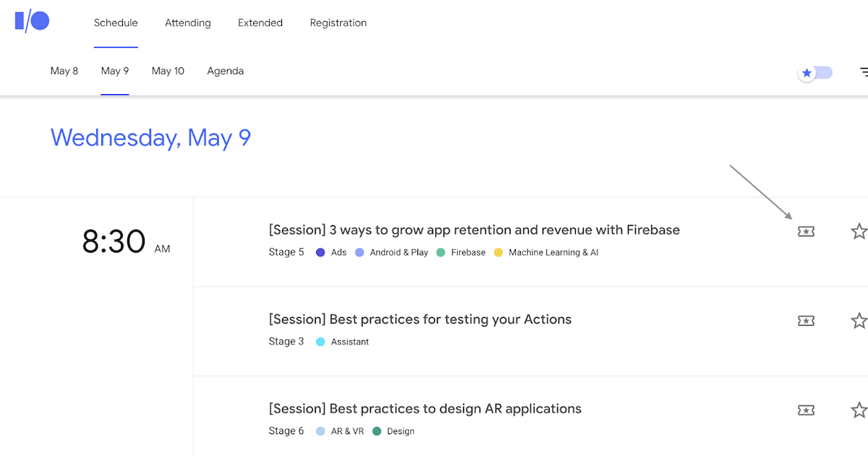
Task: Reserve seat for testing your Actions session
Action: click(x=806, y=321)
